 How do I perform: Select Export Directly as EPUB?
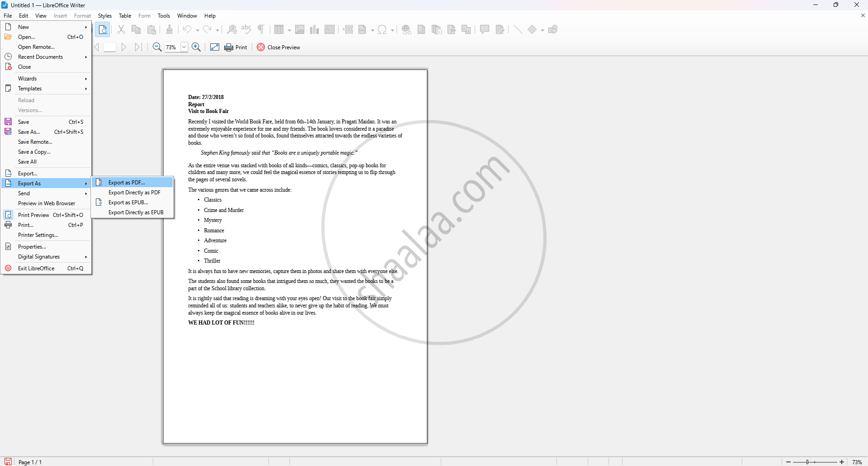[x=136, y=212]
